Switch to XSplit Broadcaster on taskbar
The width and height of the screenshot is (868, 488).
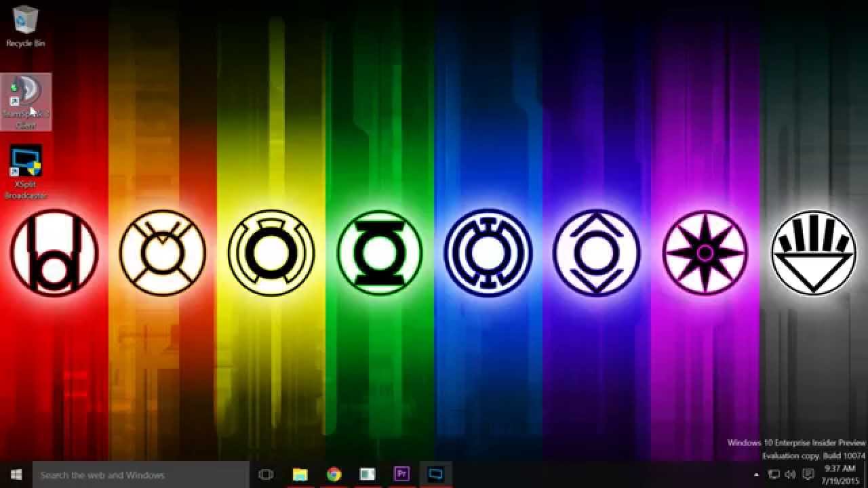[435, 474]
